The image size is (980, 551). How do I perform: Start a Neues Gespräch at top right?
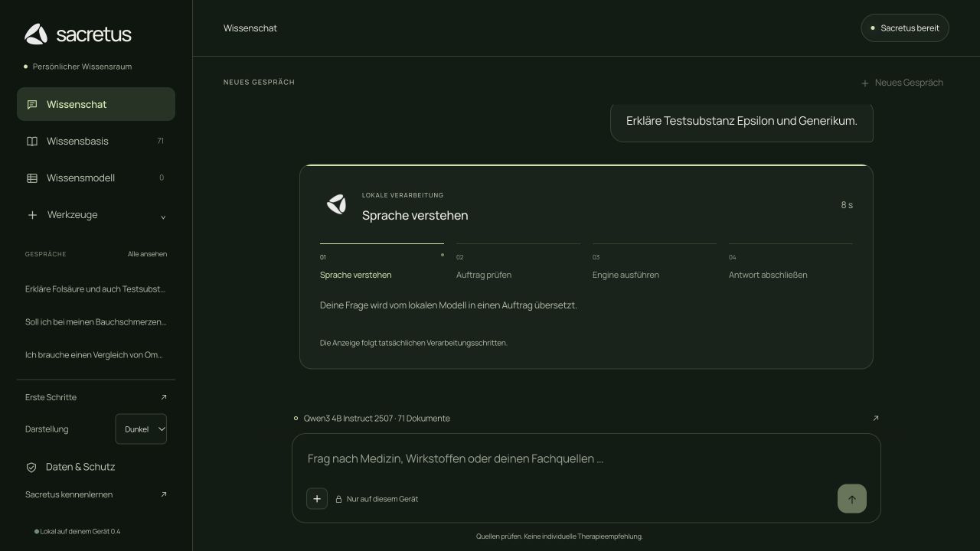(902, 83)
